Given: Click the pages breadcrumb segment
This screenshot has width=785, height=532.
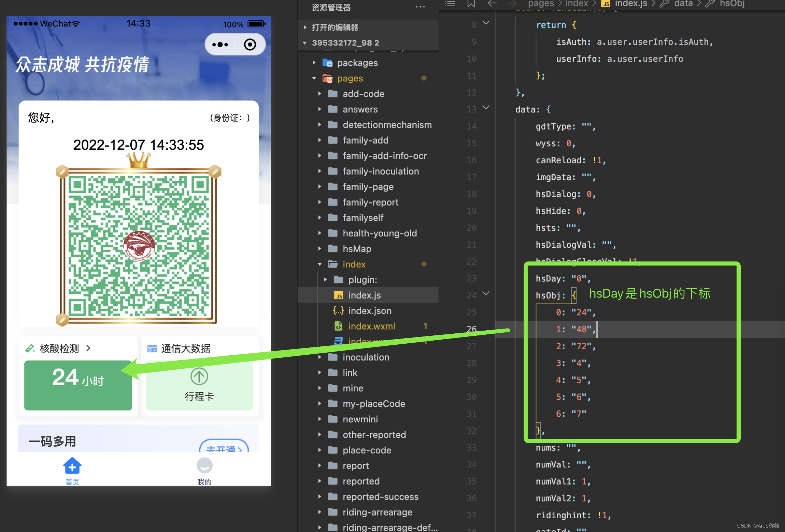Looking at the screenshot, I should [541, 4].
